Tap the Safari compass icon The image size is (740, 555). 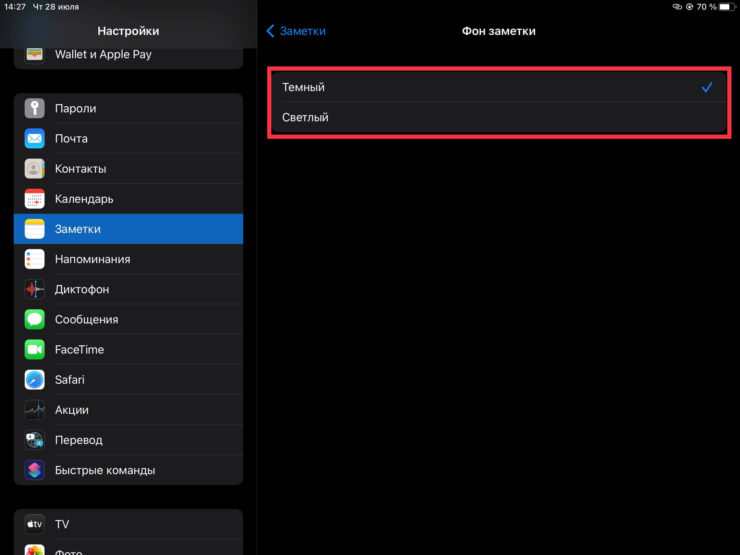[35, 380]
